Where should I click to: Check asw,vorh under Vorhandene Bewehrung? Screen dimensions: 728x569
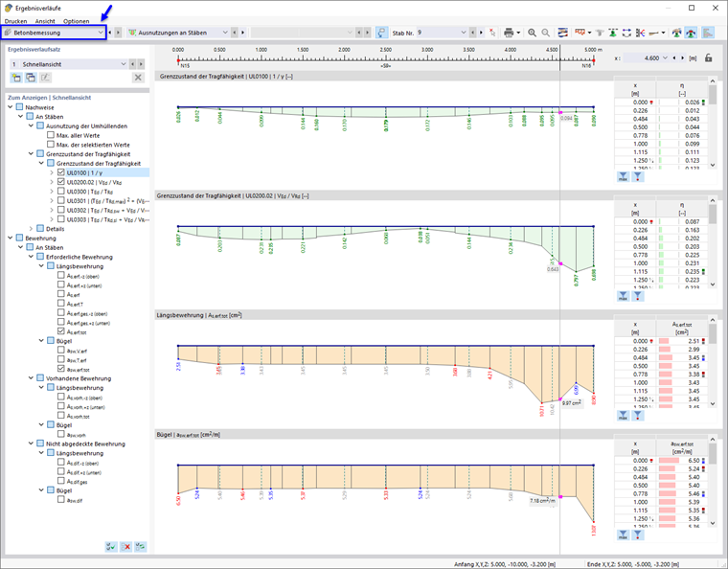point(60,434)
